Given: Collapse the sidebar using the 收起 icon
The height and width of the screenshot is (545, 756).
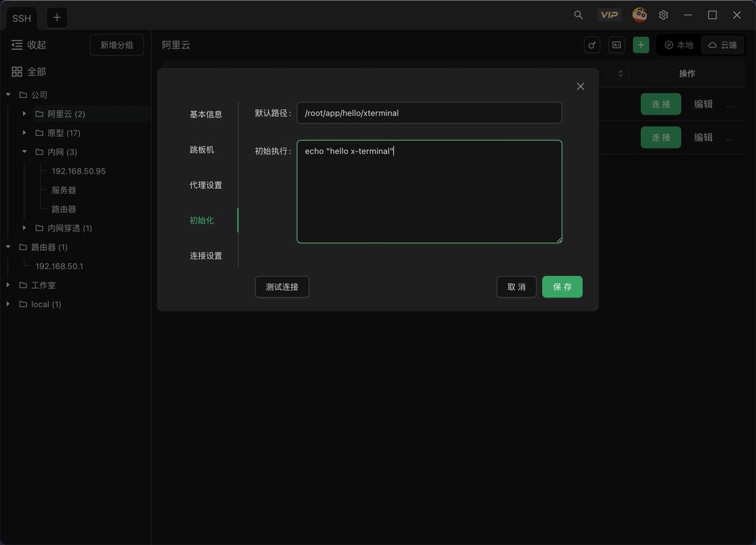Looking at the screenshot, I should [16, 44].
